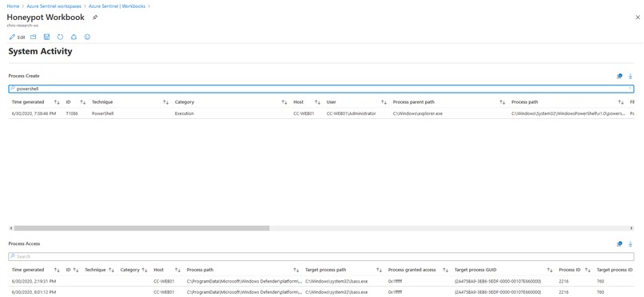The width and height of the screenshot is (644, 297).
Task: Click the scroll right arrow of Process Create
Action: pos(631,228)
